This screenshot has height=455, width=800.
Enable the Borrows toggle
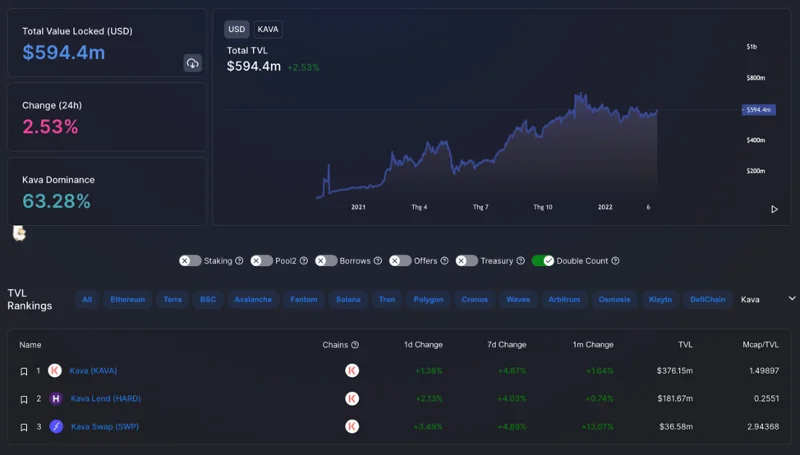click(x=326, y=261)
